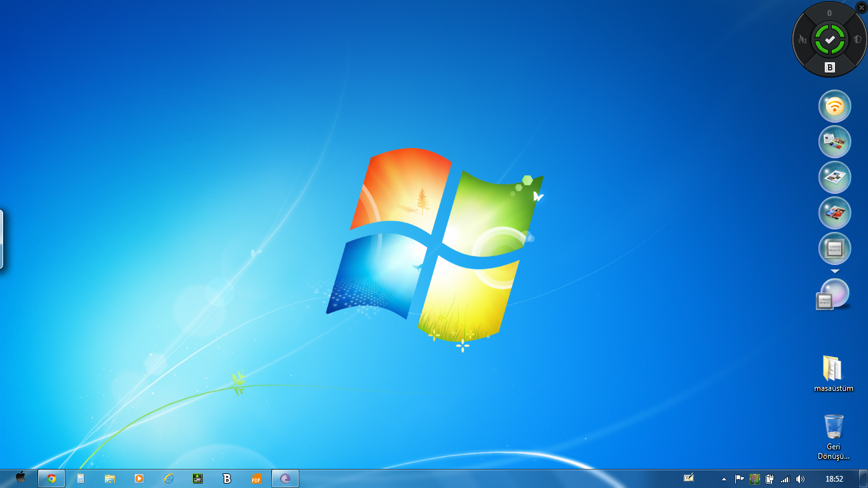Open the battery power plug tray icon
Viewport: 868px width, 488px height.
770,478
